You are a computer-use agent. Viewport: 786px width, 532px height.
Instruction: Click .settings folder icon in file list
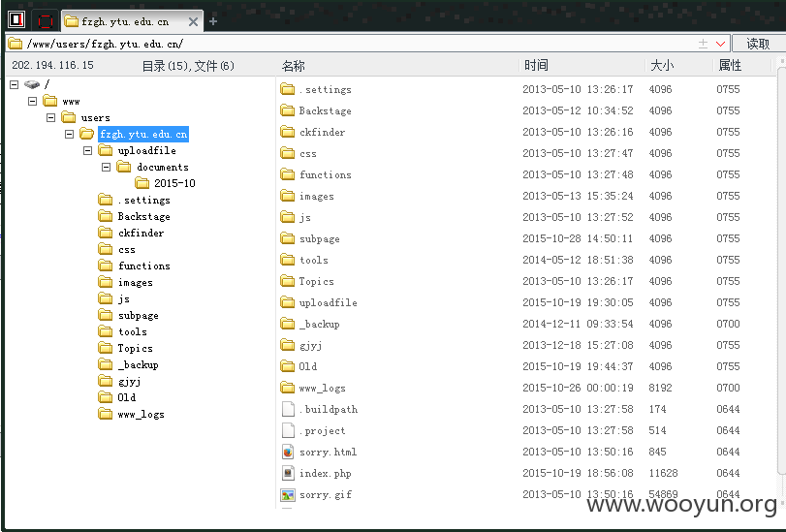coord(287,89)
